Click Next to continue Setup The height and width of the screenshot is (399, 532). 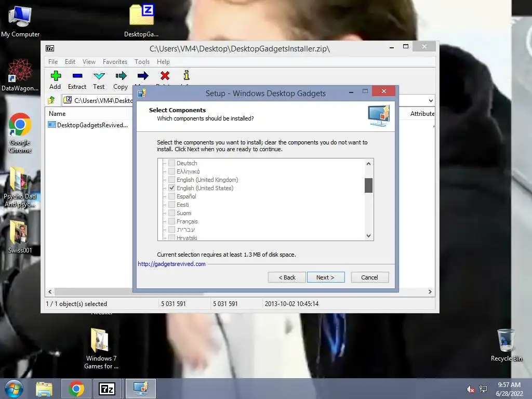pos(326,277)
